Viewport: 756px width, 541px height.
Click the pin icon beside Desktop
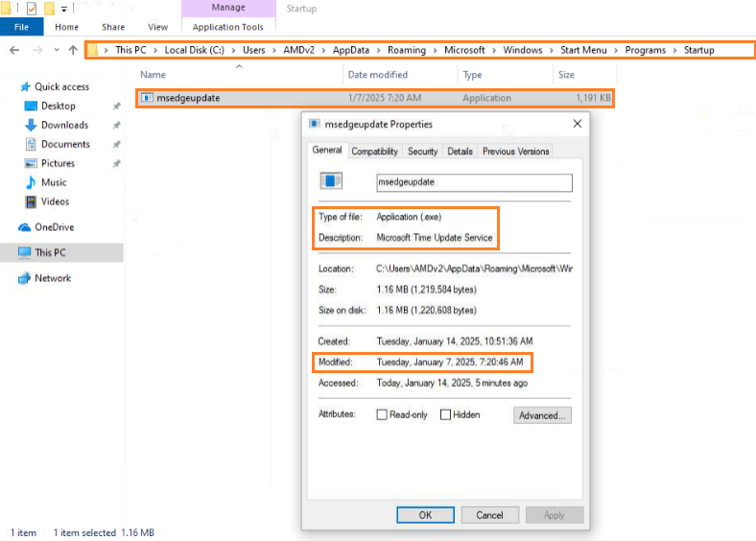coord(117,106)
